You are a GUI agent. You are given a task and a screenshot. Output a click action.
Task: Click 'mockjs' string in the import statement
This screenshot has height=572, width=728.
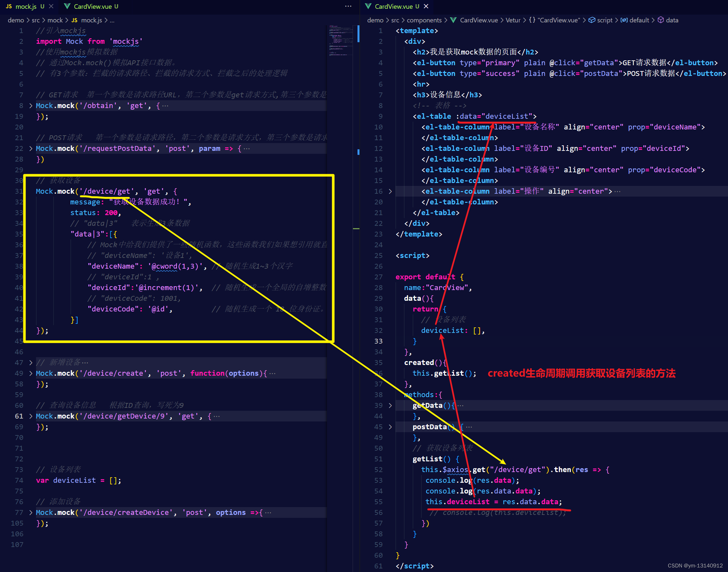pos(126,42)
